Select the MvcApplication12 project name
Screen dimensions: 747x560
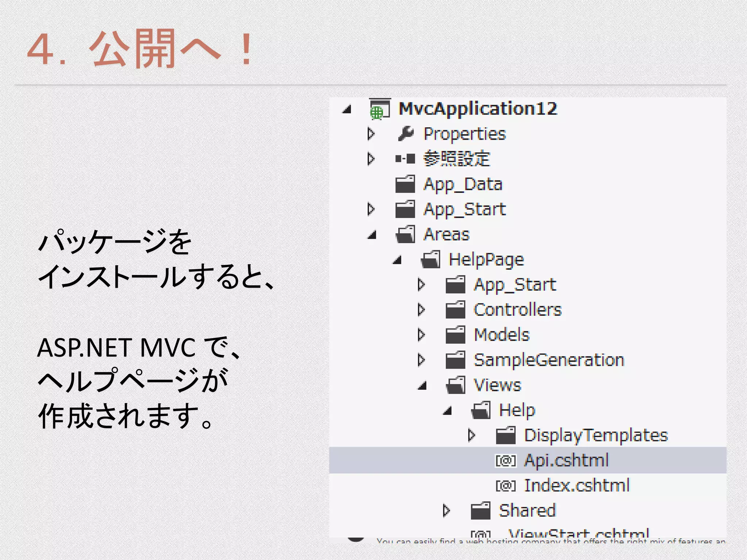click(x=478, y=109)
